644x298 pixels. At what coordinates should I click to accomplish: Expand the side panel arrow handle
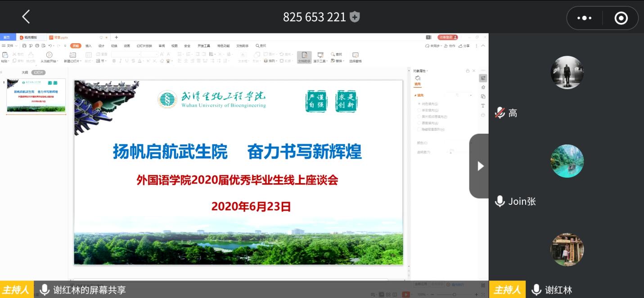point(480,166)
